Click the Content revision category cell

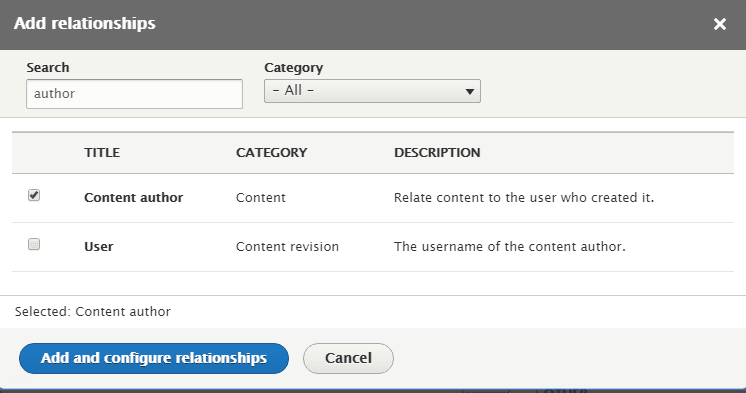tap(287, 246)
